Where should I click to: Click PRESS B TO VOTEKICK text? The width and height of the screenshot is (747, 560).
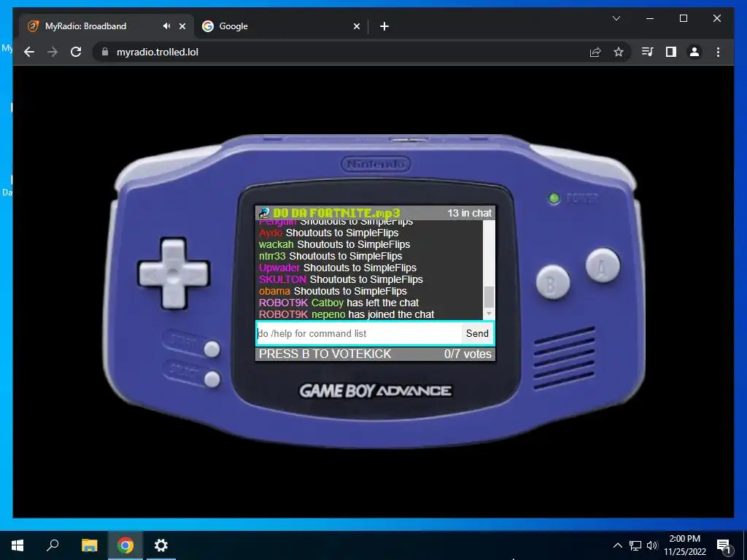[x=325, y=354]
